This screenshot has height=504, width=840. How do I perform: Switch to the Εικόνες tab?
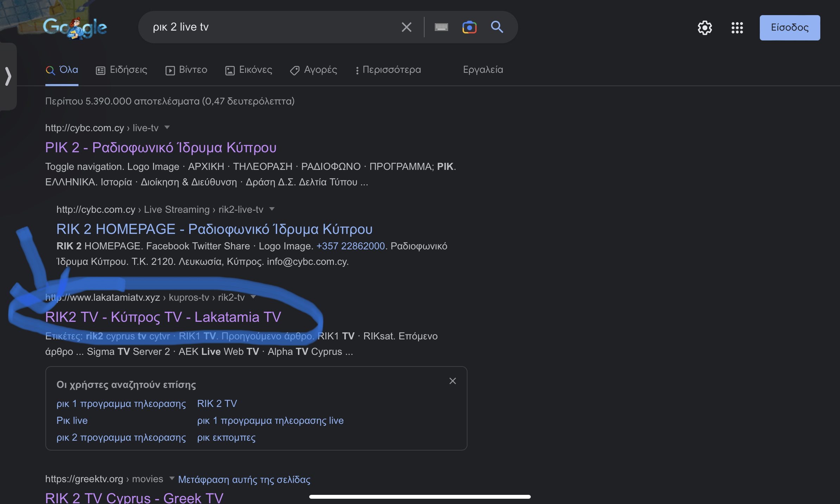coord(249,70)
